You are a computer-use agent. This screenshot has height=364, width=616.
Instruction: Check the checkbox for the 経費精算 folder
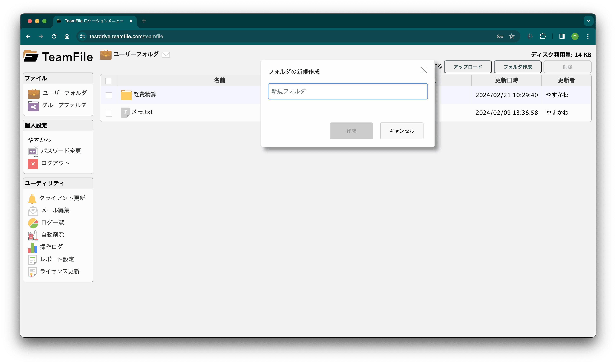point(109,95)
